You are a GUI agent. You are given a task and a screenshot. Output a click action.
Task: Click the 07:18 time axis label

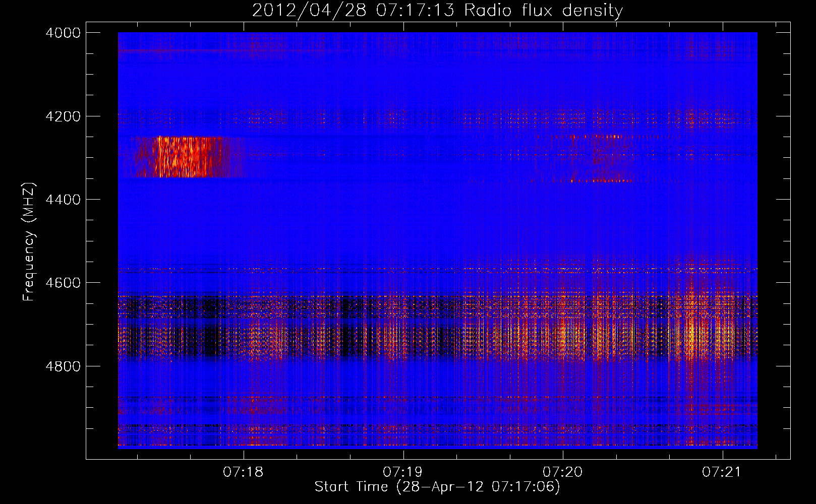(x=243, y=472)
